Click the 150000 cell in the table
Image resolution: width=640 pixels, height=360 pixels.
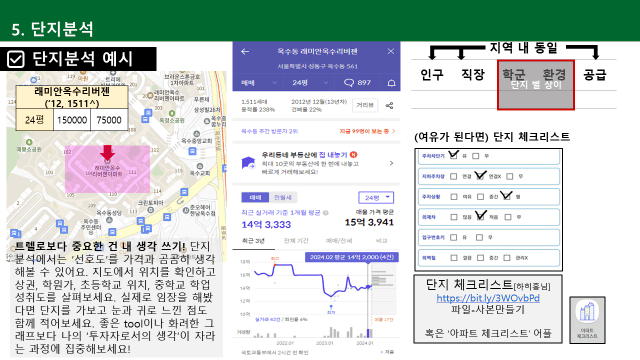72,120
